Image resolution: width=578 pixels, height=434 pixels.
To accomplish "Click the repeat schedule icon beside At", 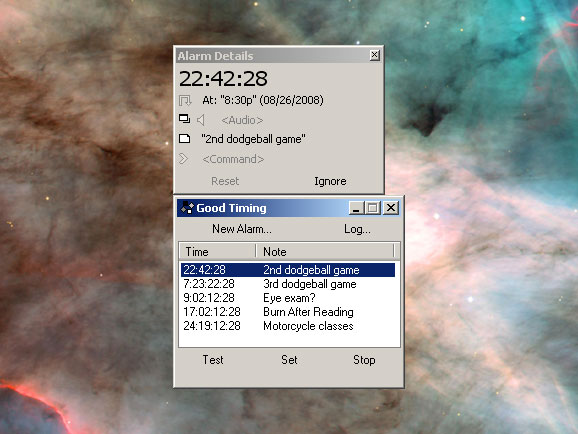I will [185, 100].
